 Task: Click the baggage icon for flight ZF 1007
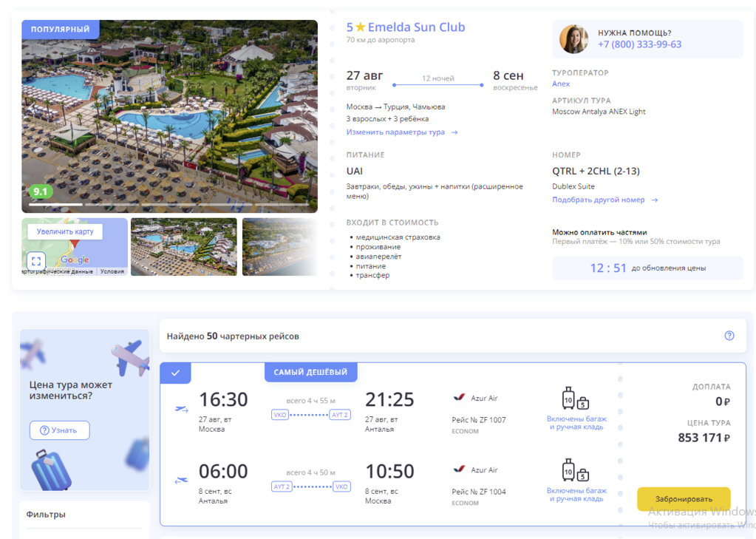[576, 399]
